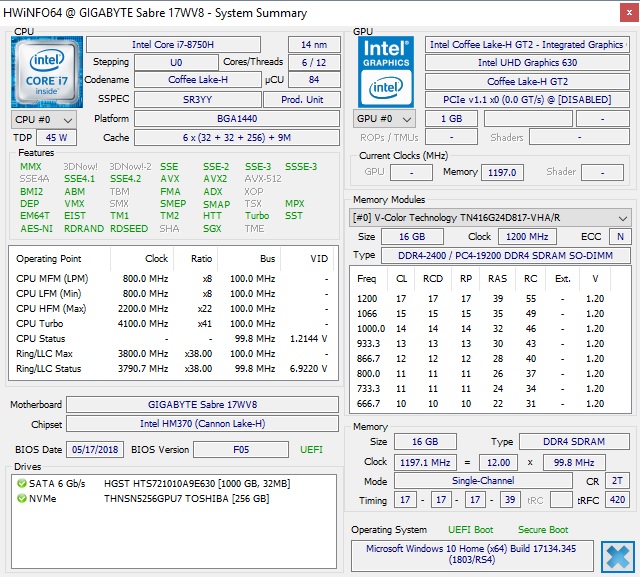640x577 pixels.
Task: Click the green check icon beside SATA 6 Gb/s
Action: [x=22, y=483]
